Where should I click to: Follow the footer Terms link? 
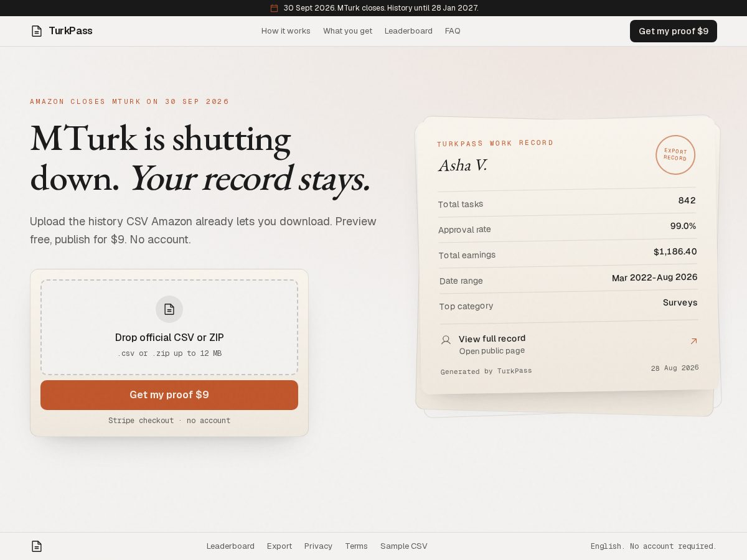tap(356, 546)
